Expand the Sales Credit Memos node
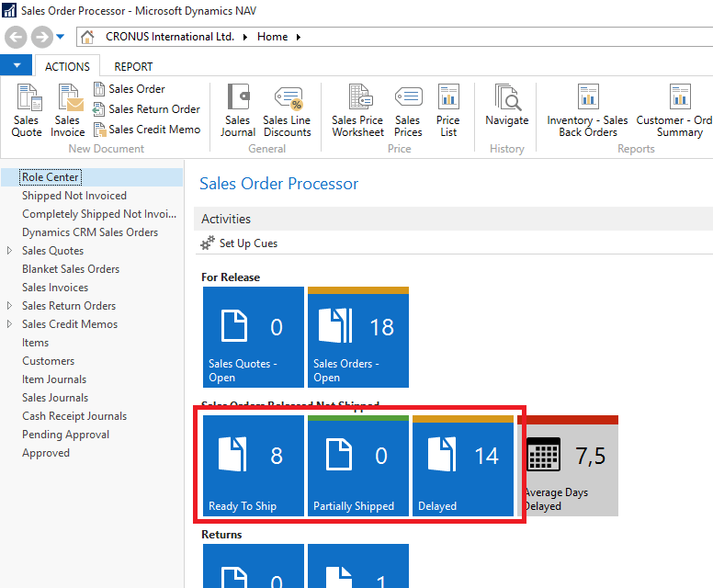Image resolution: width=713 pixels, height=588 pixels. [10, 324]
